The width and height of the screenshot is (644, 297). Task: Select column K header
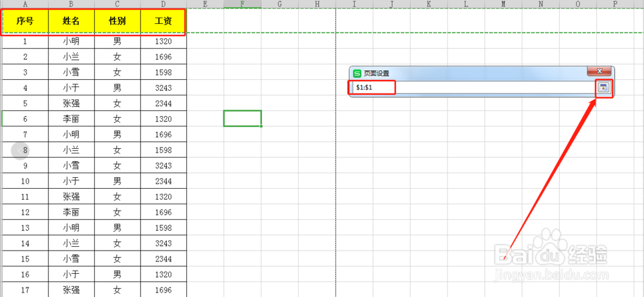[x=429, y=4]
